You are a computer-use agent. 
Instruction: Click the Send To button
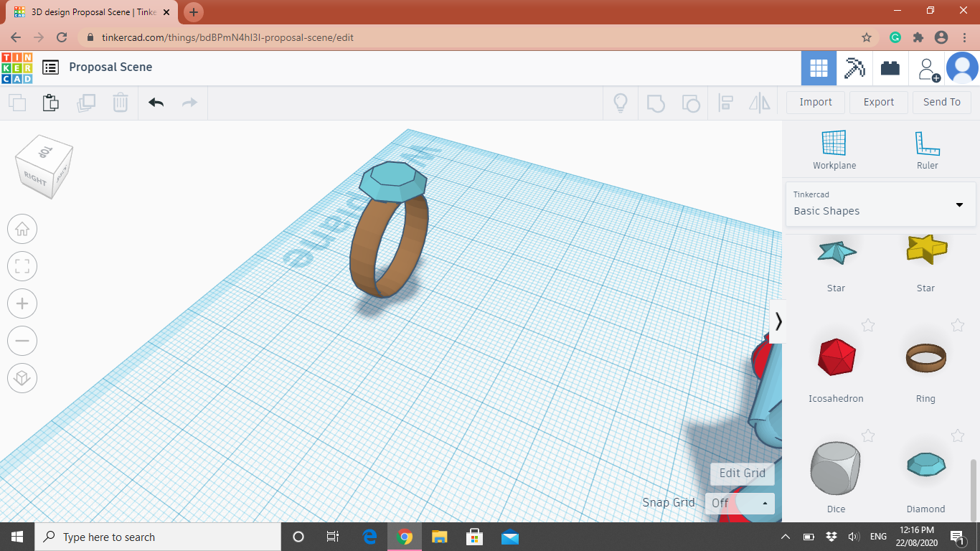click(x=942, y=102)
